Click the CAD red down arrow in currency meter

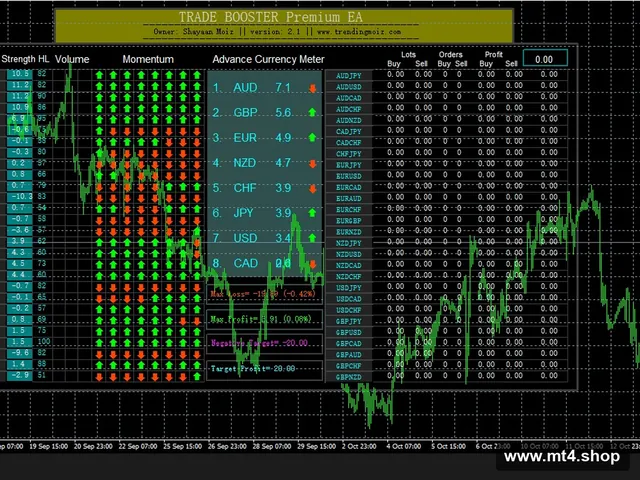tap(312, 264)
